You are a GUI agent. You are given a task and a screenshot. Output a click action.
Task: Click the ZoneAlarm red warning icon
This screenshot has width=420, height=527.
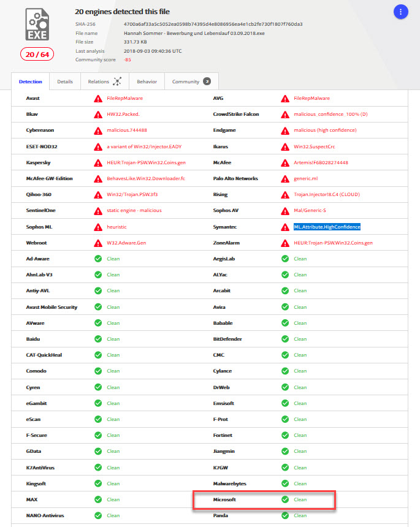coord(285,243)
